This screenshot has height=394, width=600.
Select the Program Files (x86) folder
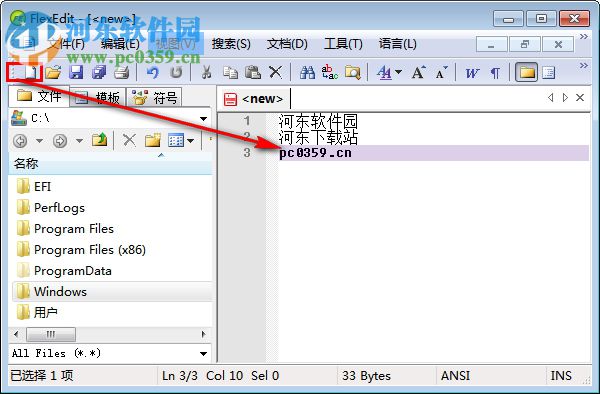[x=81, y=250]
